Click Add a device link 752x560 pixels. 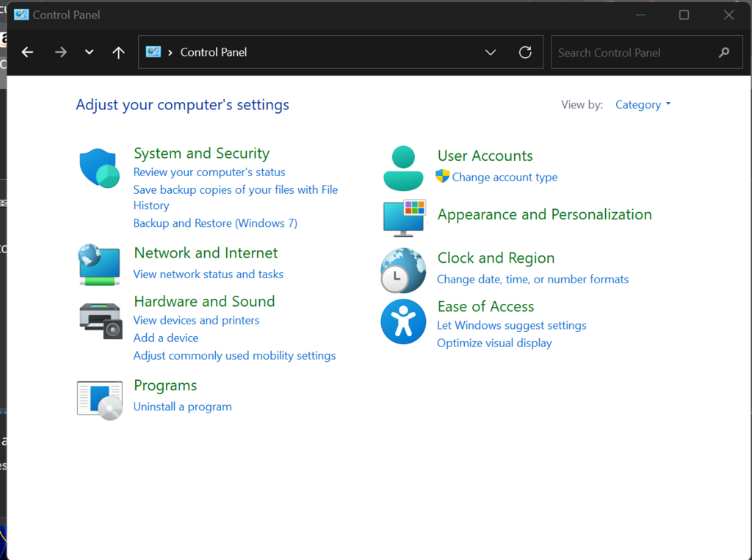click(x=165, y=338)
